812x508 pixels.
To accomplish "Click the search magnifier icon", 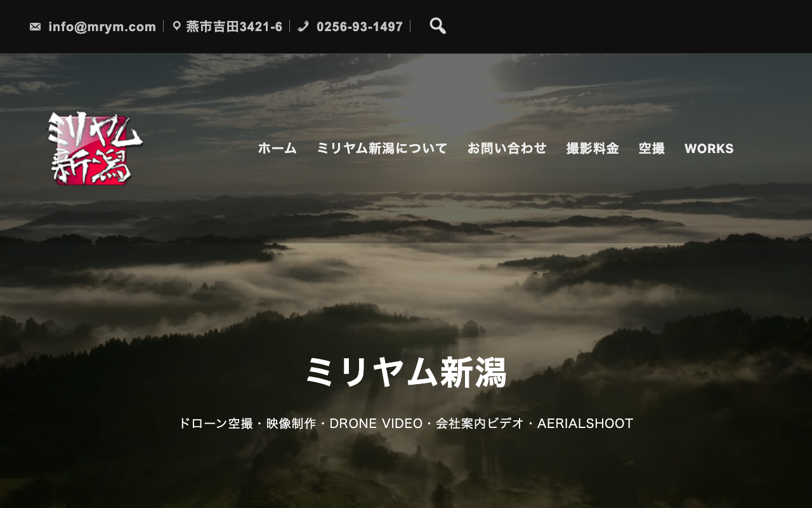I will point(438,26).
